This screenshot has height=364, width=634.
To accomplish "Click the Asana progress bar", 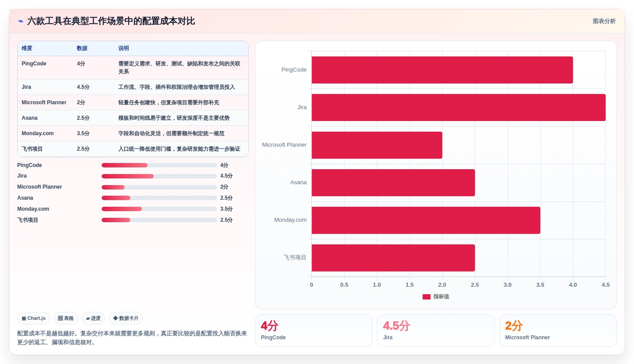I will click(x=159, y=198).
